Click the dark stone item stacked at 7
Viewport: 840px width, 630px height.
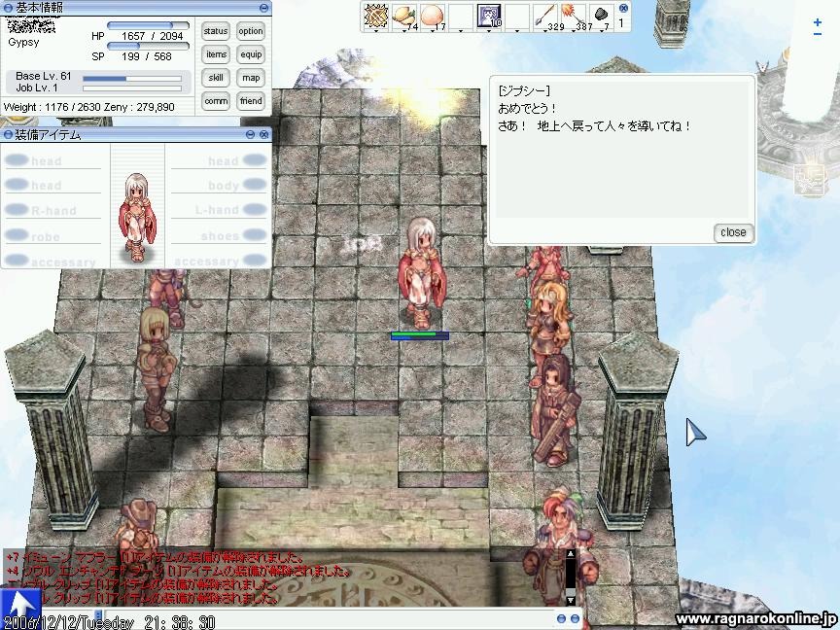[602, 15]
